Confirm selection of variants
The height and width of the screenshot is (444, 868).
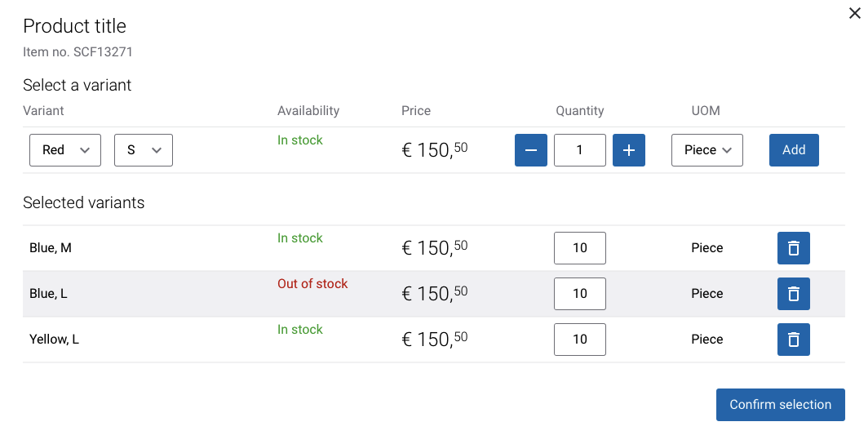pyautogui.click(x=781, y=405)
